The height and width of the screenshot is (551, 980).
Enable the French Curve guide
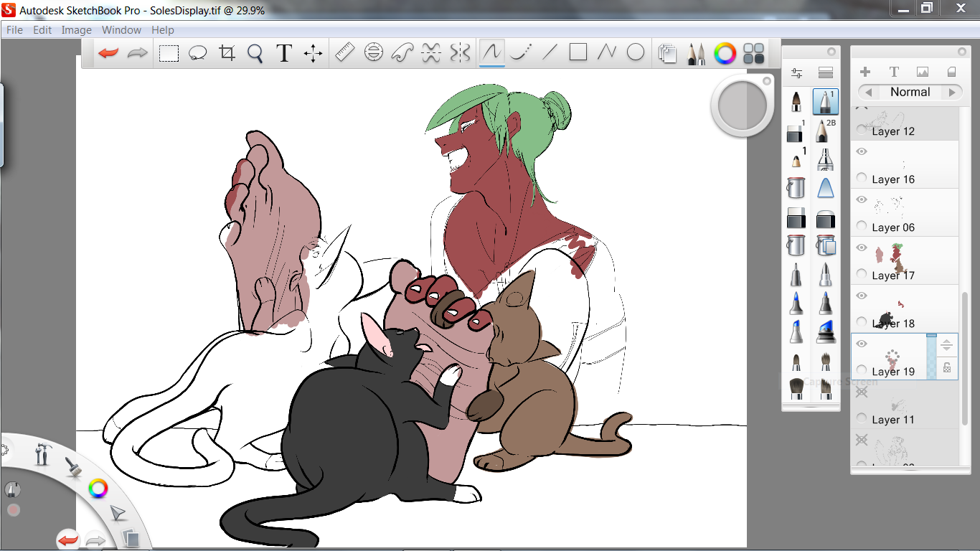(402, 52)
